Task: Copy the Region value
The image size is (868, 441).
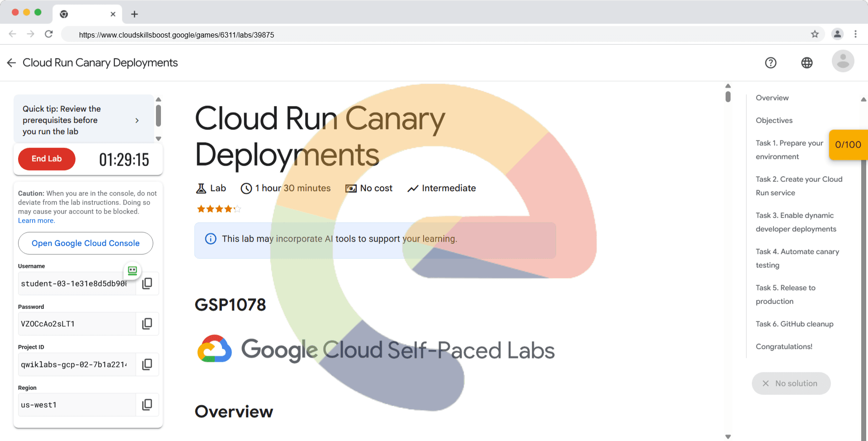Action: [x=147, y=405]
